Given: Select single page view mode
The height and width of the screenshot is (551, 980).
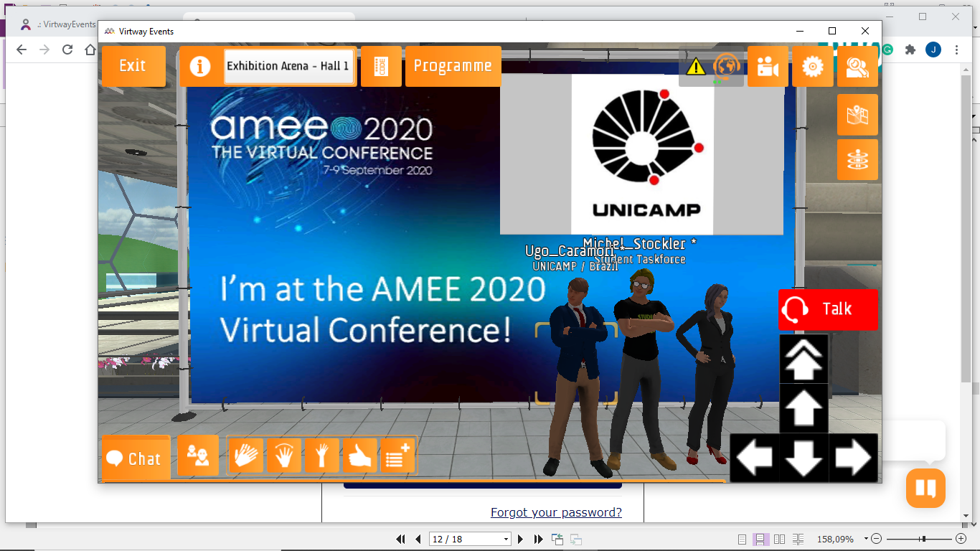Looking at the screenshot, I should click(743, 539).
